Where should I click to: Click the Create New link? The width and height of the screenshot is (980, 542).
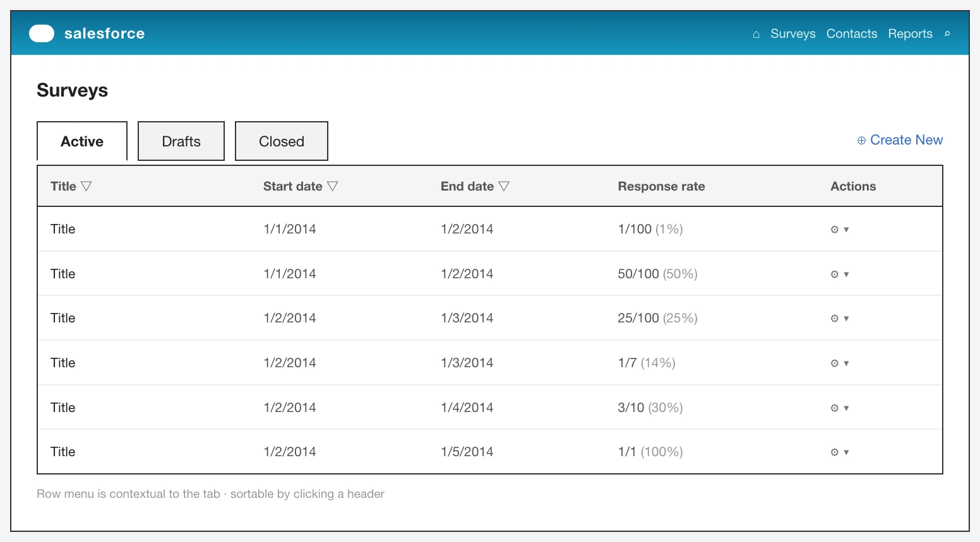(900, 140)
